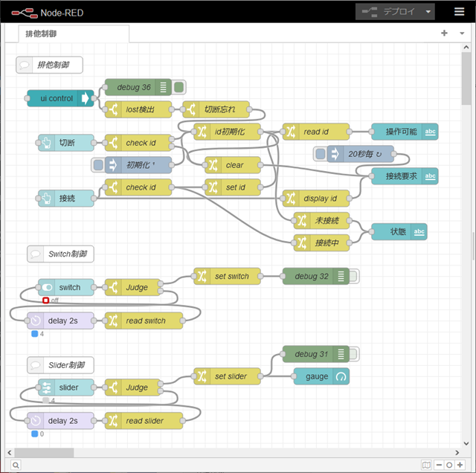Add a new flow tab with plus
Viewport: 476px width, 473px height.
(444, 33)
